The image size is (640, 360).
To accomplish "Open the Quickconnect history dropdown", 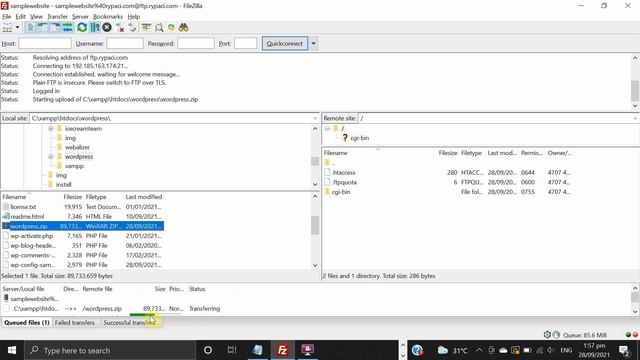I will (x=313, y=43).
